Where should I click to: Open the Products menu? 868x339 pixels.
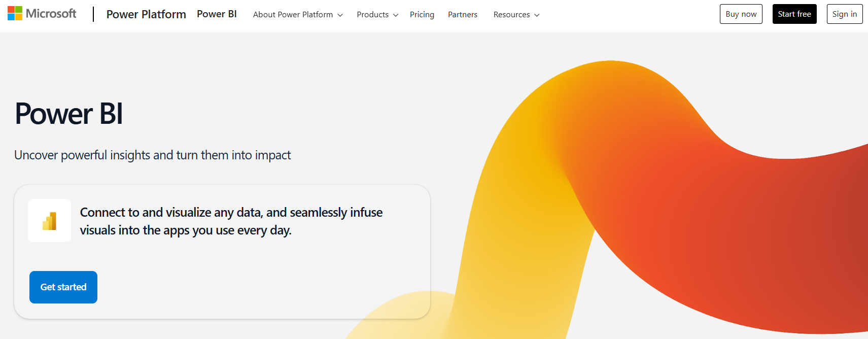[x=372, y=15]
